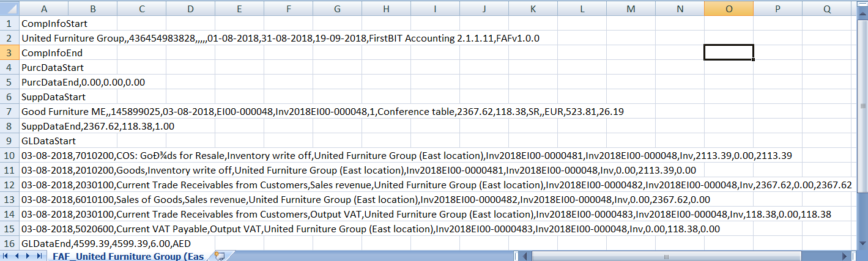The height and width of the screenshot is (261, 868).
Task: Click 2030100 Trade Receivables Sales revenue row
Action: pos(437,185)
